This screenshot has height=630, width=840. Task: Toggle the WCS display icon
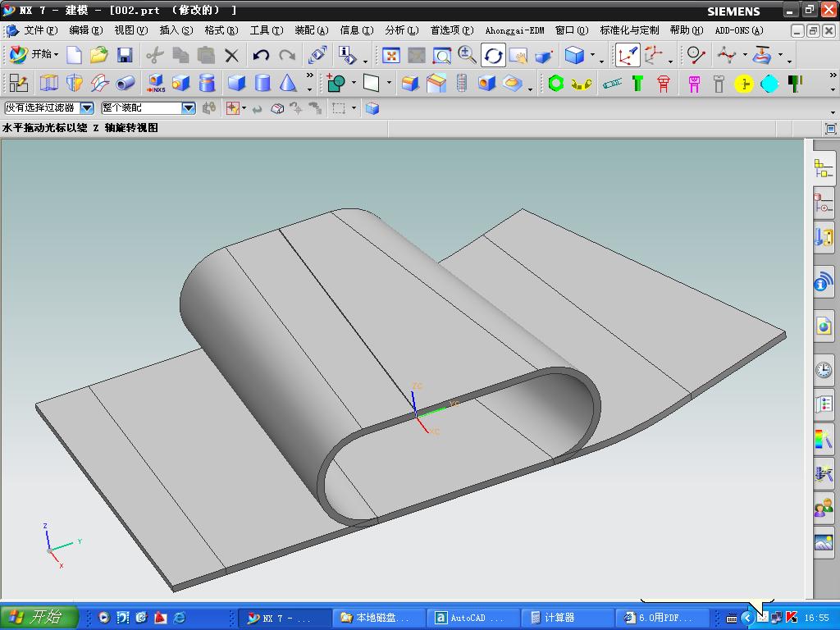[628, 55]
